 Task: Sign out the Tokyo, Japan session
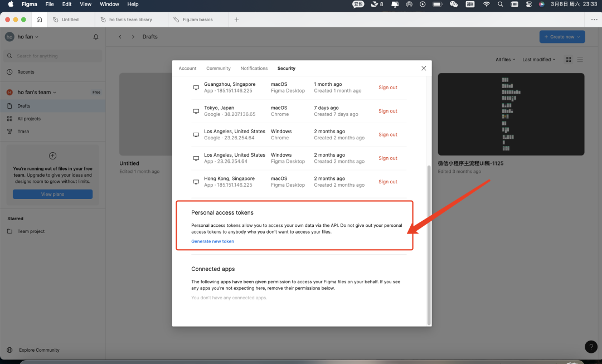point(387,111)
